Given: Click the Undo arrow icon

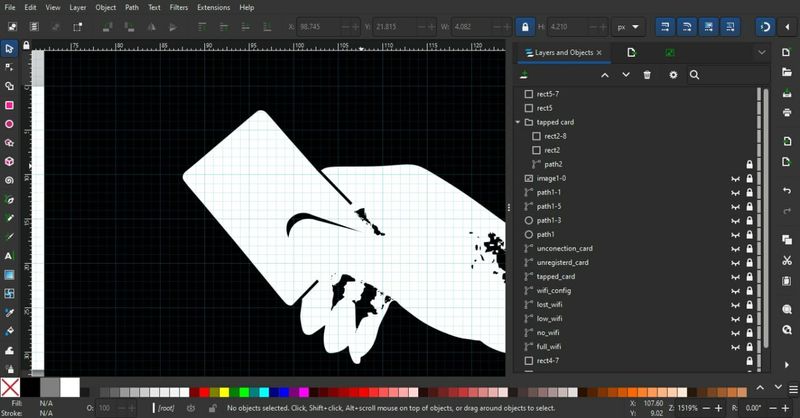Looking at the screenshot, I should click(x=787, y=190).
